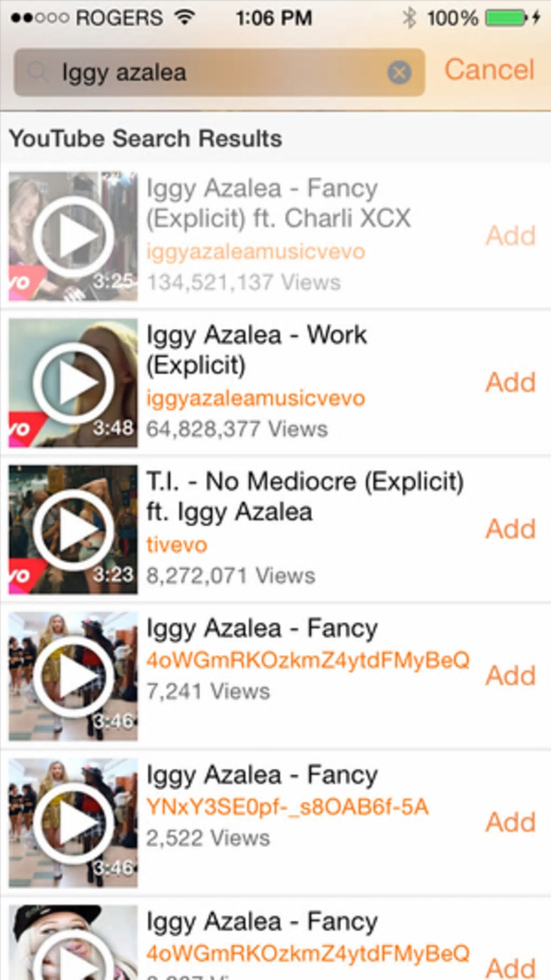Image resolution: width=551 pixels, height=980 pixels.
Task: Clear the search field with the X icon
Action: tap(399, 72)
